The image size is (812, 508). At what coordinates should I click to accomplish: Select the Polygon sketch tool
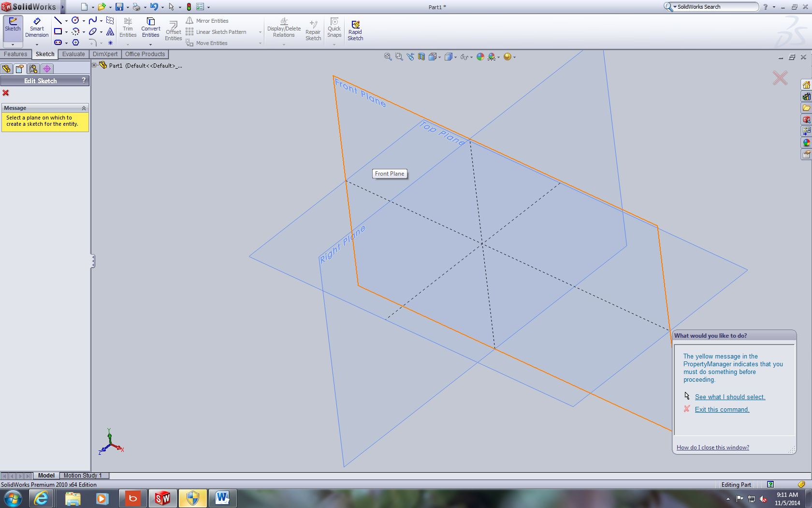[75, 43]
